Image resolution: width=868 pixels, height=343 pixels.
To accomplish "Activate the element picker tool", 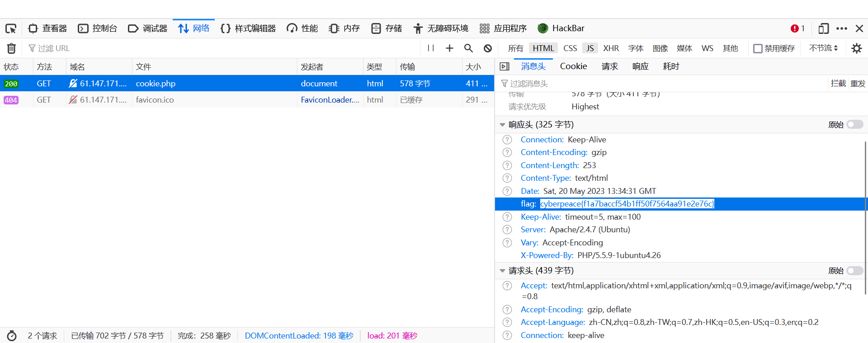I will [11, 28].
